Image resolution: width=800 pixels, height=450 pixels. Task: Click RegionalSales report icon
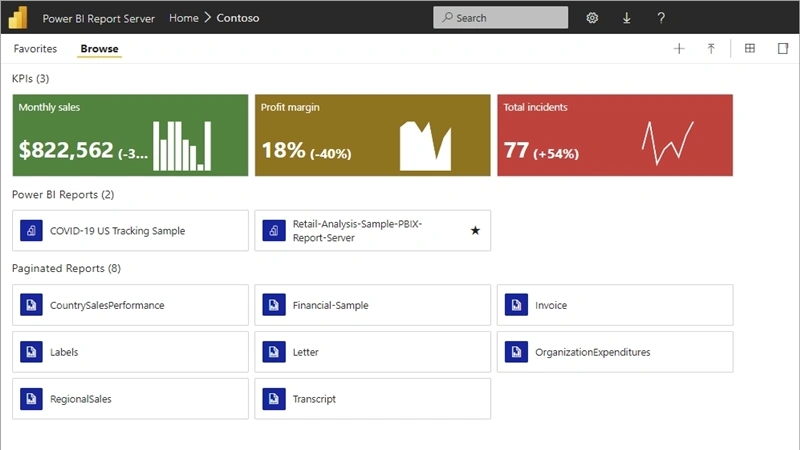tap(31, 399)
